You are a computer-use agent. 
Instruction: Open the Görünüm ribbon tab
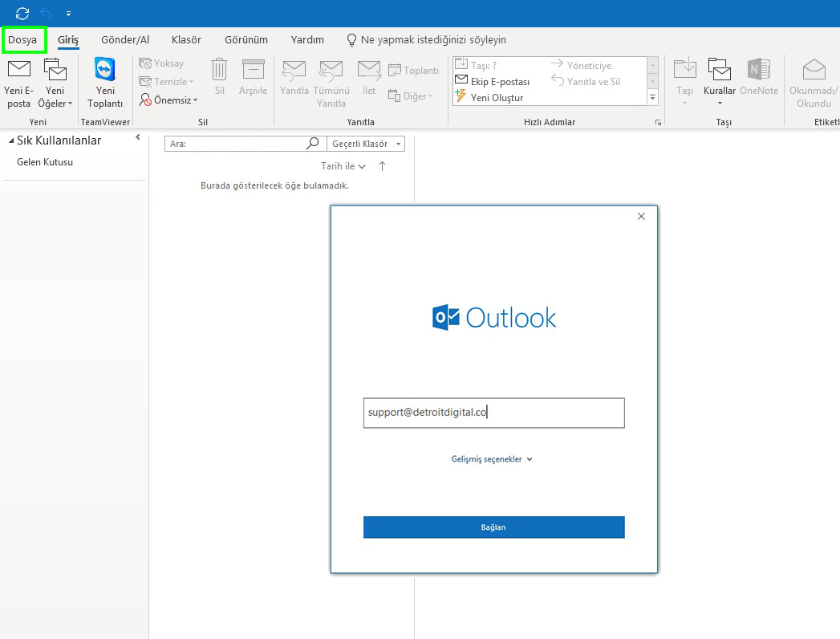[246, 39]
